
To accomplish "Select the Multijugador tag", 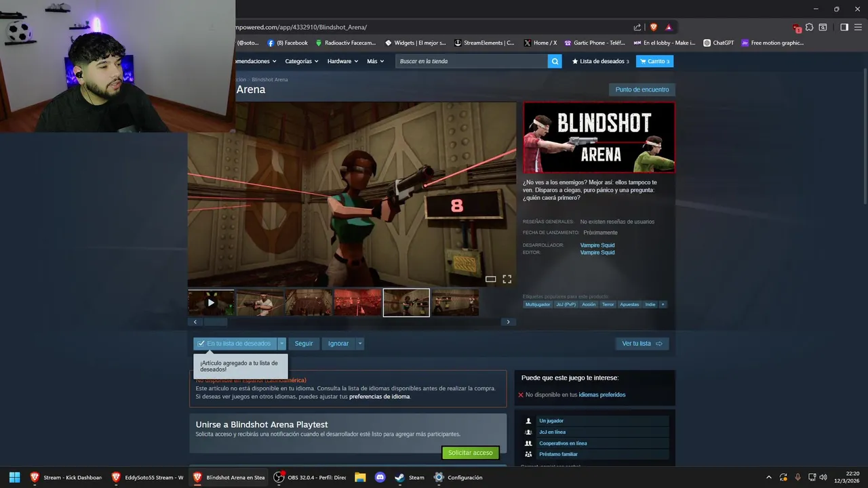I will coord(538,304).
